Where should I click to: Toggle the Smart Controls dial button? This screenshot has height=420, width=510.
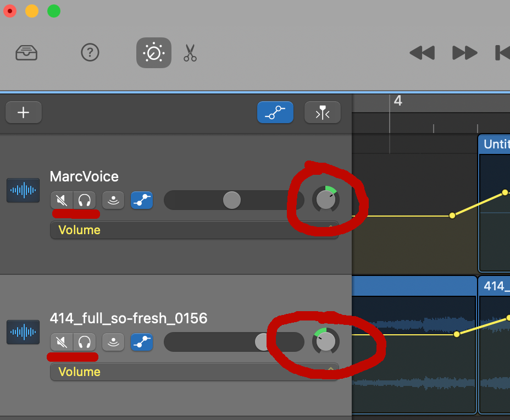pos(153,53)
